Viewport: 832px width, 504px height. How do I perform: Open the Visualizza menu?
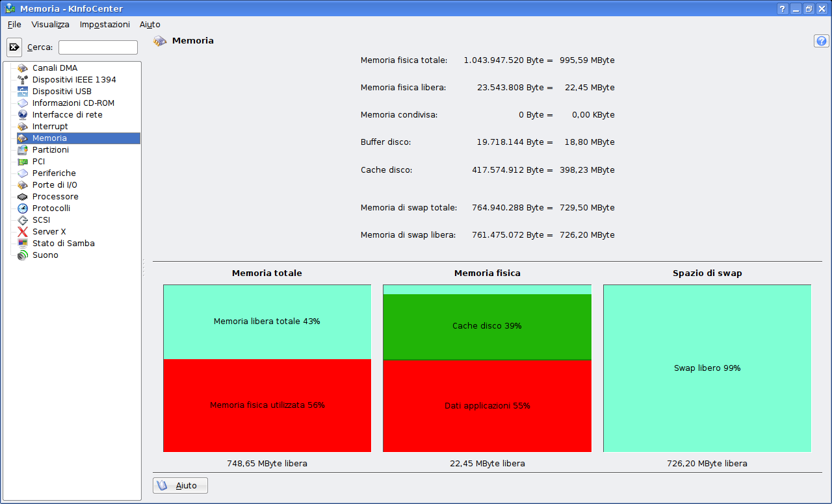tap(50, 25)
